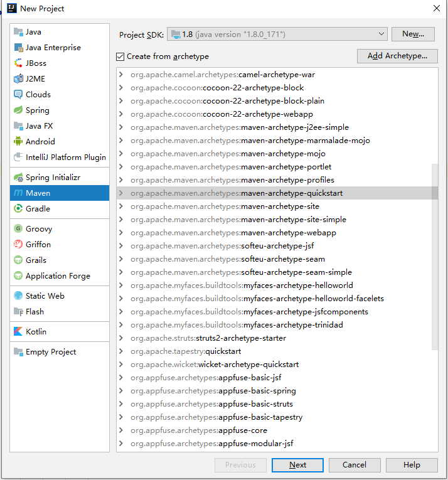Choose Static Web label in list
This screenshot has height=480, width=448.
click(45, 296)
